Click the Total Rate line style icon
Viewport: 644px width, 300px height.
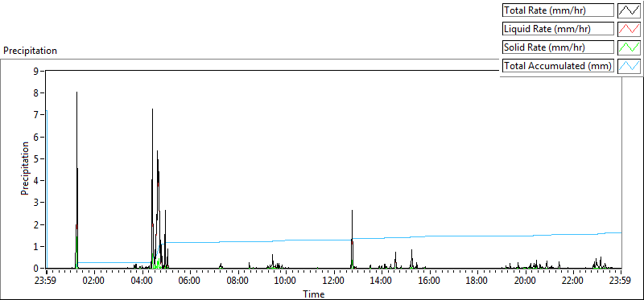coord(630,10)
